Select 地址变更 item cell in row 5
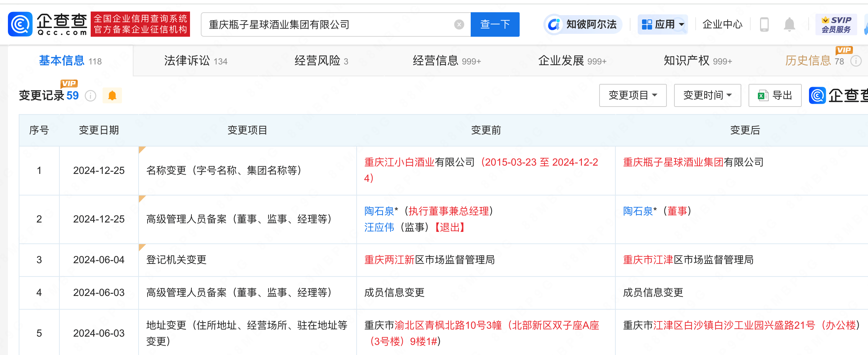This screenshot has height=355, width=868. [x=247, y=333]
